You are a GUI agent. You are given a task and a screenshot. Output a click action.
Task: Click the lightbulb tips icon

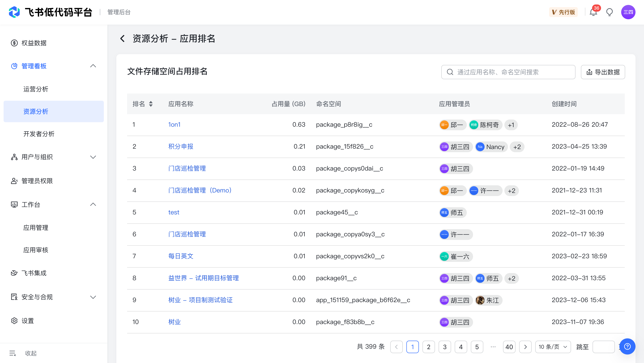[x=609, y=12]
